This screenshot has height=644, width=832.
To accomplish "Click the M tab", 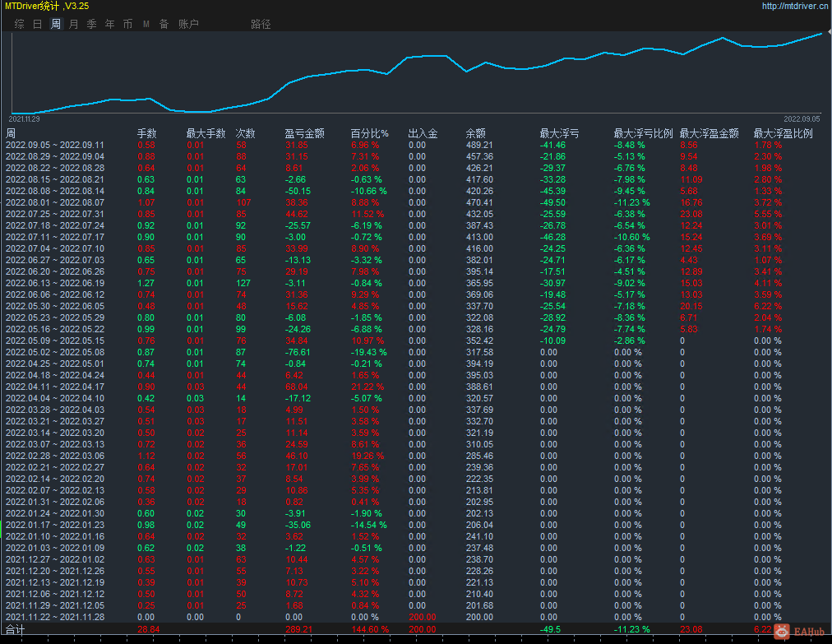I will pos(146,24).
